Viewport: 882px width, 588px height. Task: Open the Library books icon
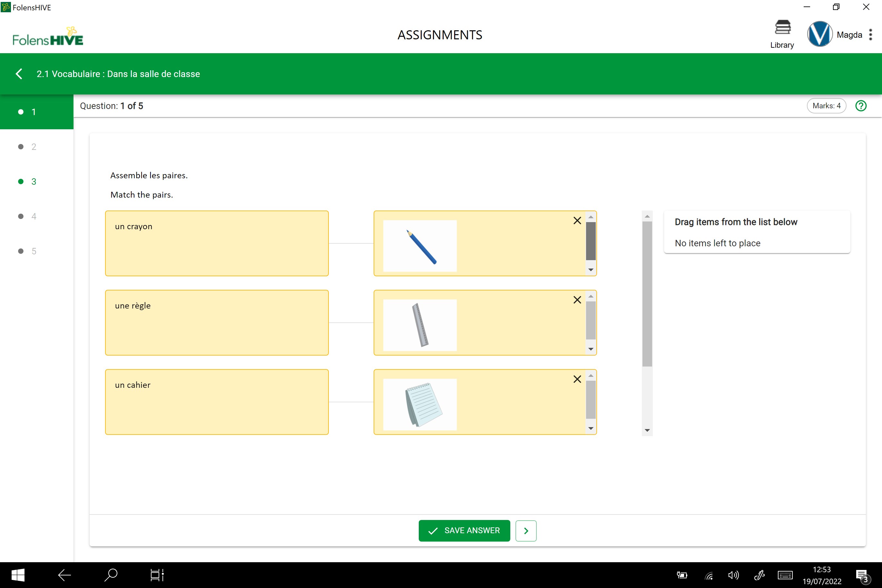[782, 28]
